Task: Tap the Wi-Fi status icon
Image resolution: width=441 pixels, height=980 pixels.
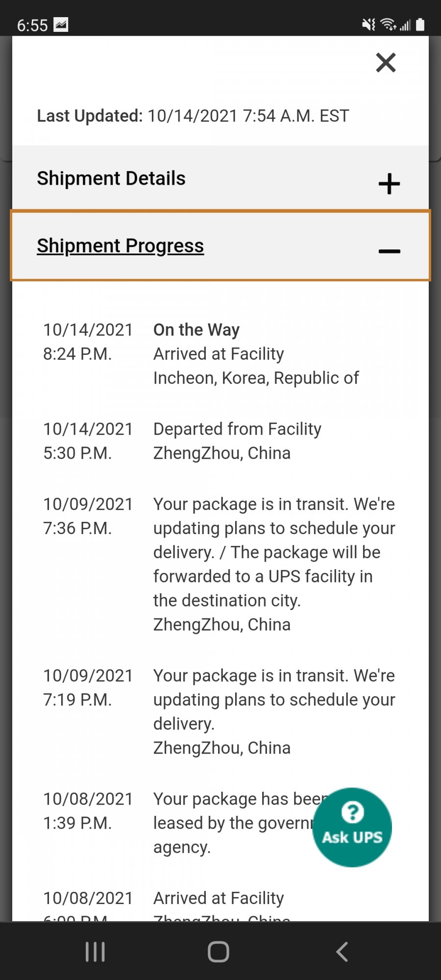Action: [388, 24]
